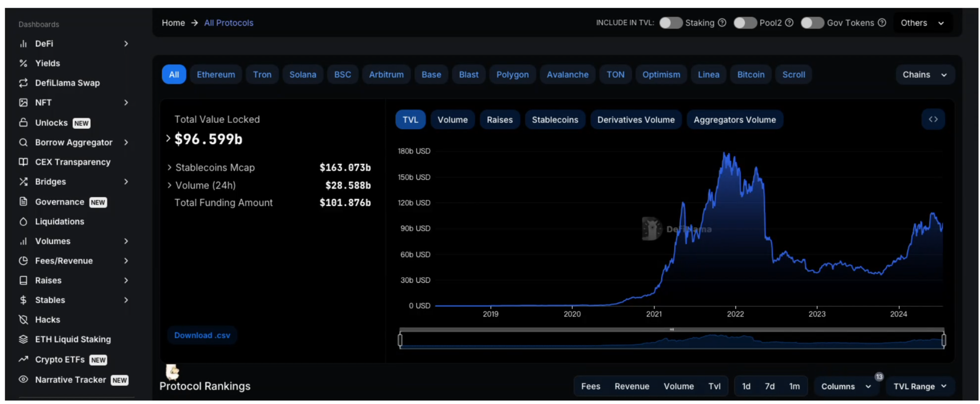Select the 1d time period

click(746, 386)
